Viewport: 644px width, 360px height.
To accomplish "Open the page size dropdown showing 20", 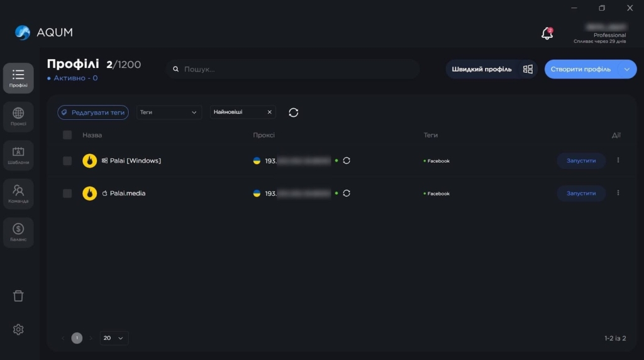I will (114, 338).
